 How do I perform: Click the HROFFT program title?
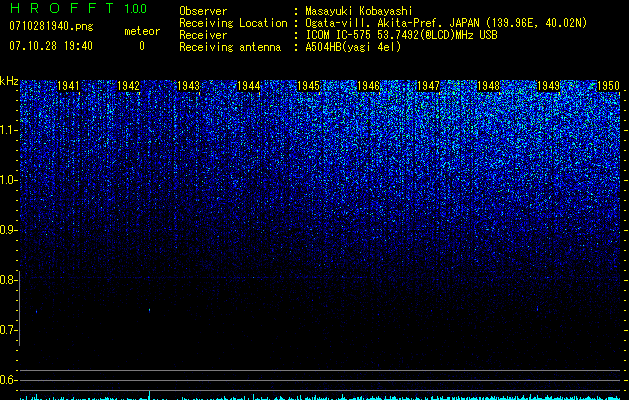point(62,8)
